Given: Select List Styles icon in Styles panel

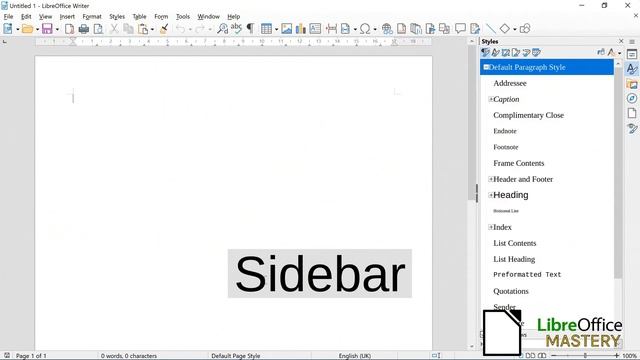Looking at the screenshot, I should tap(526, 52).
